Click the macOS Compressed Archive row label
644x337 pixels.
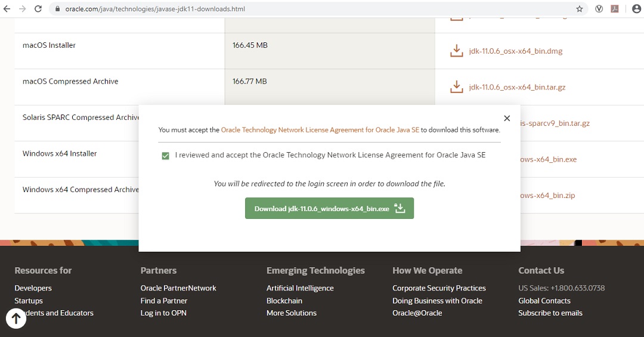(70, 81)
